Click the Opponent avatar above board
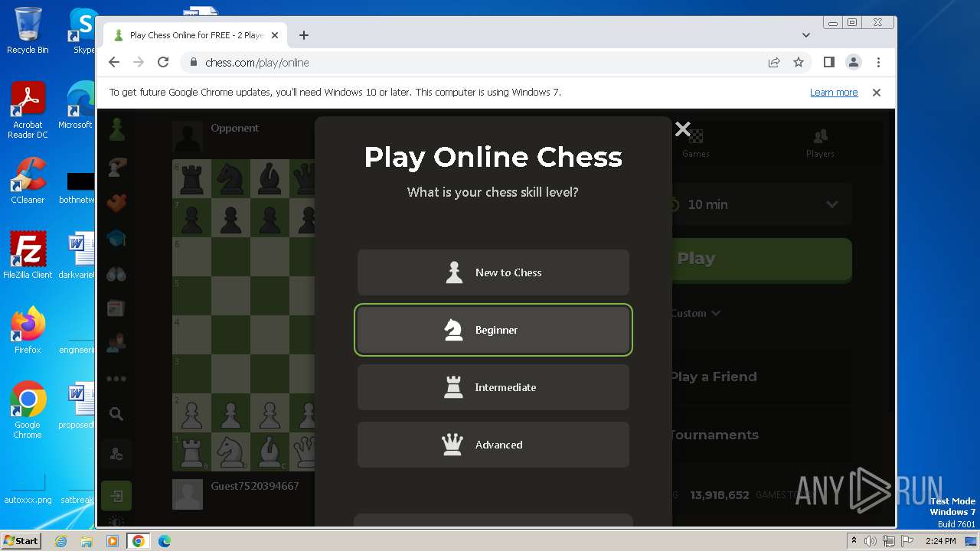Viewport: 980px width, 551px height. [188, 136]
